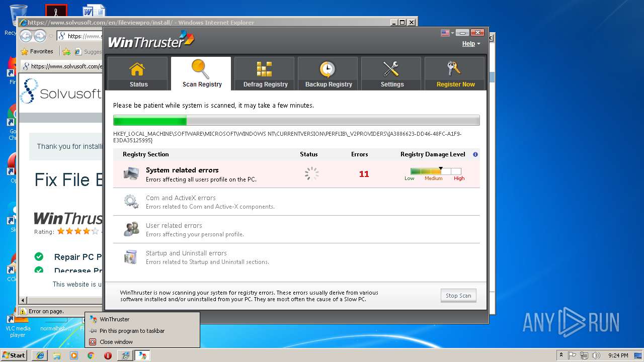Open Internet Explorer from the taskbar
The width and height of the screenshot is (644, 362).
pos(40,355)
